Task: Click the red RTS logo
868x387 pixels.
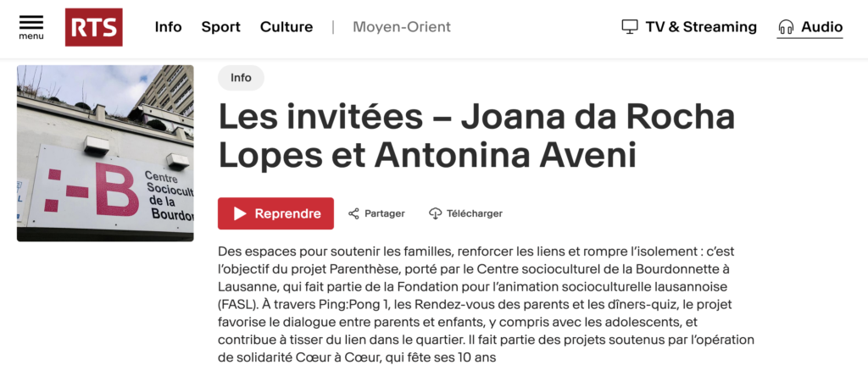Action: click(x=93, y=27)
